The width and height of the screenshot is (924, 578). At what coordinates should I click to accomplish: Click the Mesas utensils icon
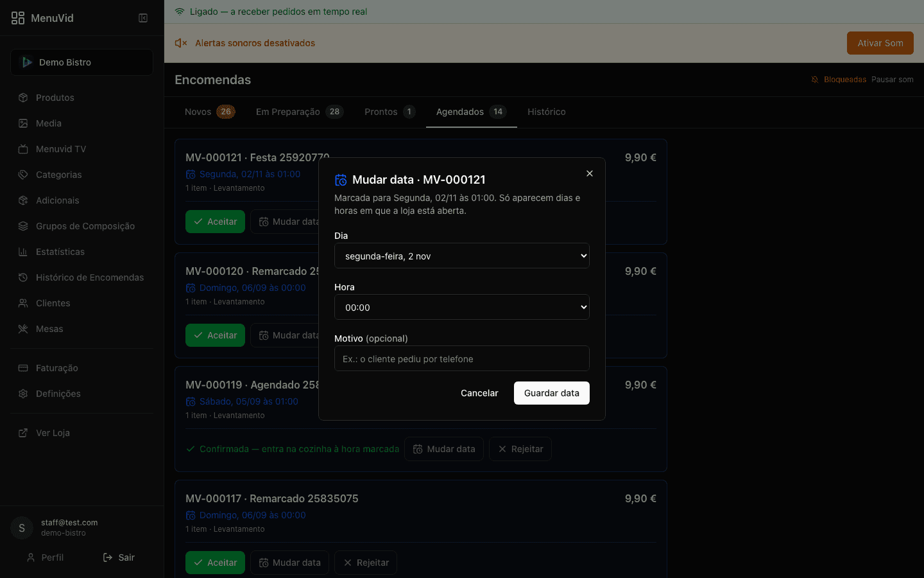(x=23, y=329)
